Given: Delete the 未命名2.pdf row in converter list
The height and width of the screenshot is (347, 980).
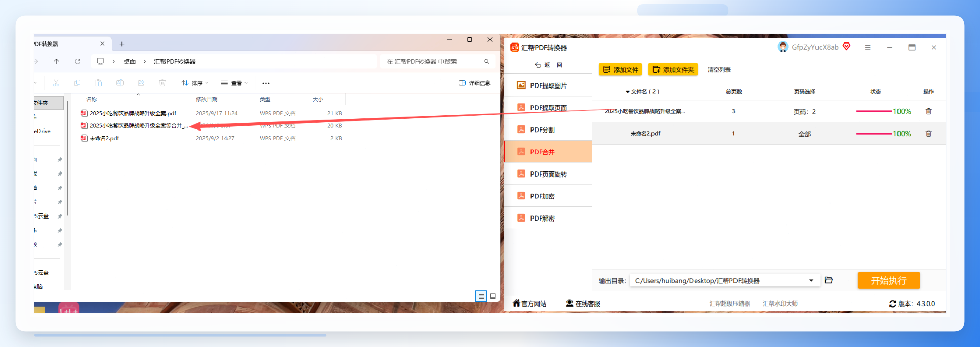Looking at the screenshot, I should pos(929,134).
